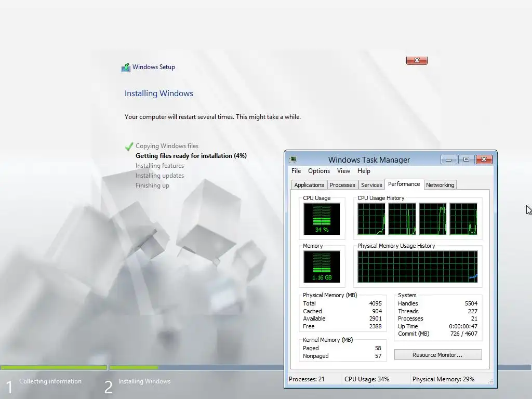
Task: Minimize the Windows Task Manager window
Action: [x=449, y=159]
